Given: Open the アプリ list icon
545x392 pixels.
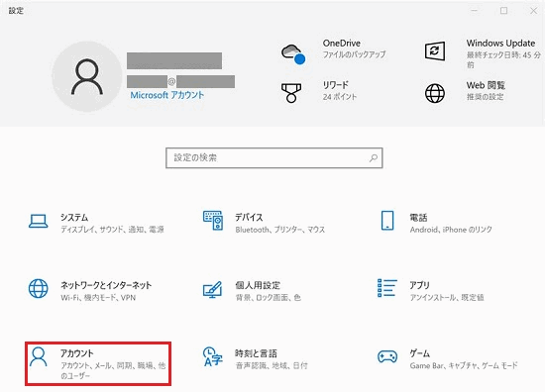Looking at the screenshot, I should 387,288.
